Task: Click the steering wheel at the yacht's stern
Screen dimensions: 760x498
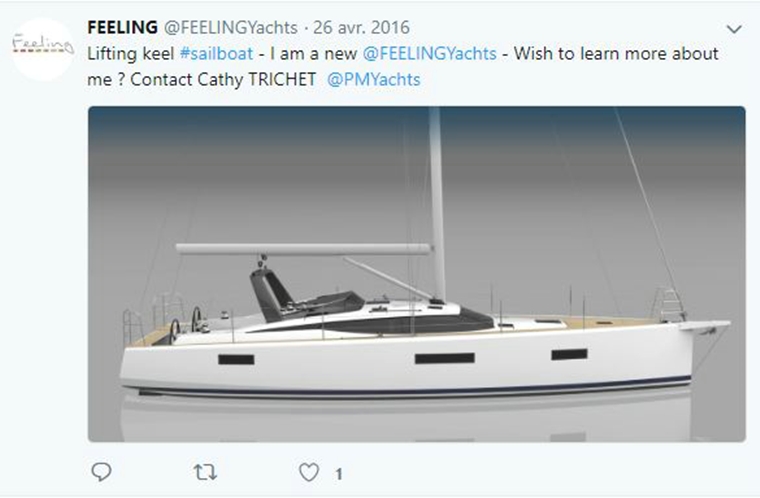Action: 196,319
